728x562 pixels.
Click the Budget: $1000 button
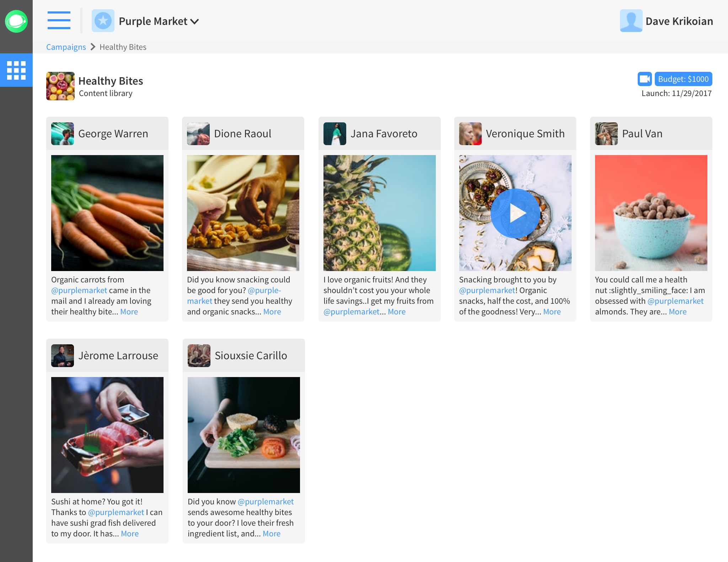click(x=683, y=79)
